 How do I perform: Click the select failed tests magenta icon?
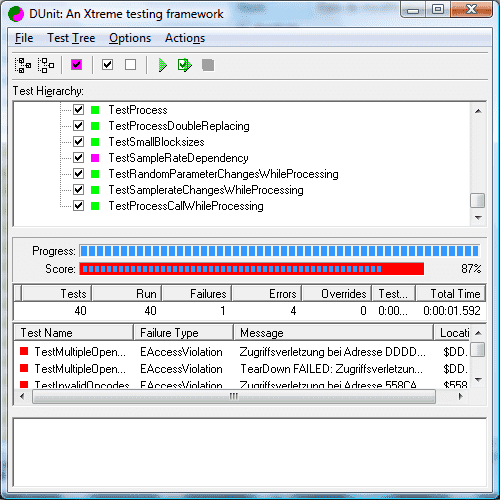point(77,64)
